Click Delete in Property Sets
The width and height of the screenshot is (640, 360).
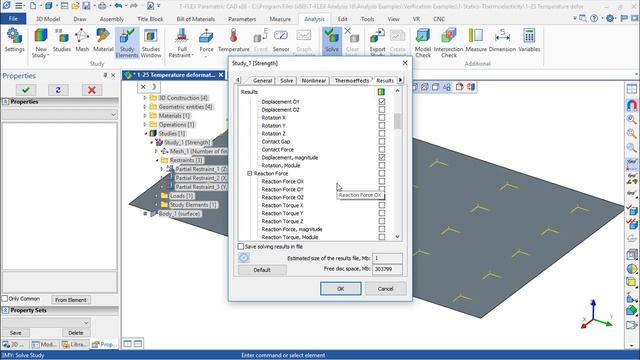pyautogui.click(x=76, y=333)
